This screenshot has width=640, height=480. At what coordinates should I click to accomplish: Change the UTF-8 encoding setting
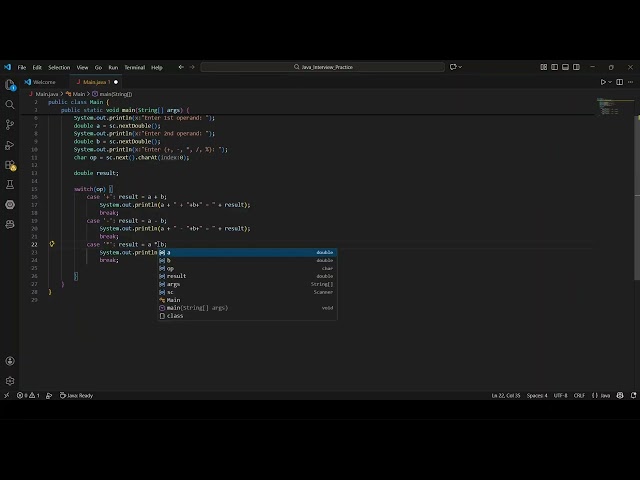[x=560, y=395]
